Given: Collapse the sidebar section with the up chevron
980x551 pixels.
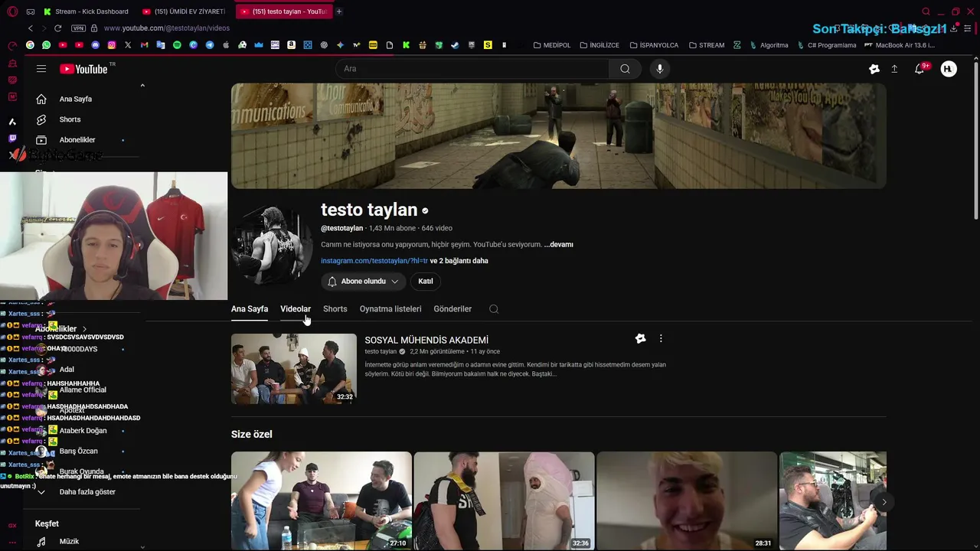Looking at the screenshot, I should pyautogui.click(x=142, y=85).
